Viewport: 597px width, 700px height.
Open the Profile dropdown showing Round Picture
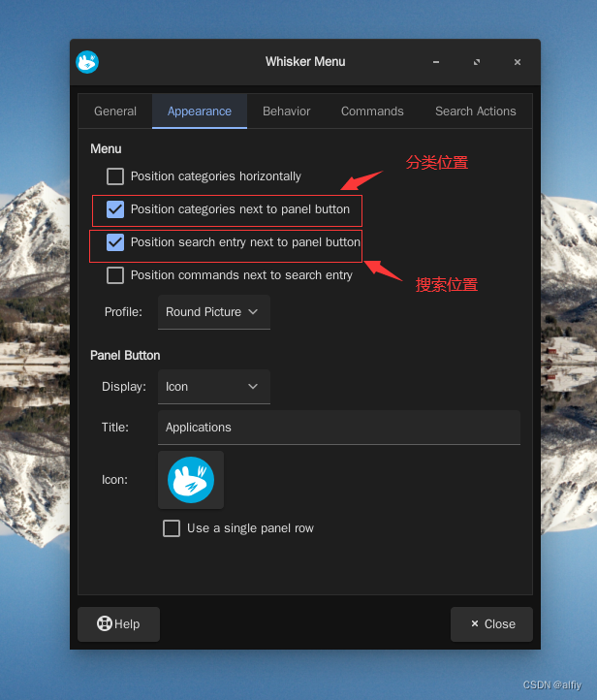(214, 312)
